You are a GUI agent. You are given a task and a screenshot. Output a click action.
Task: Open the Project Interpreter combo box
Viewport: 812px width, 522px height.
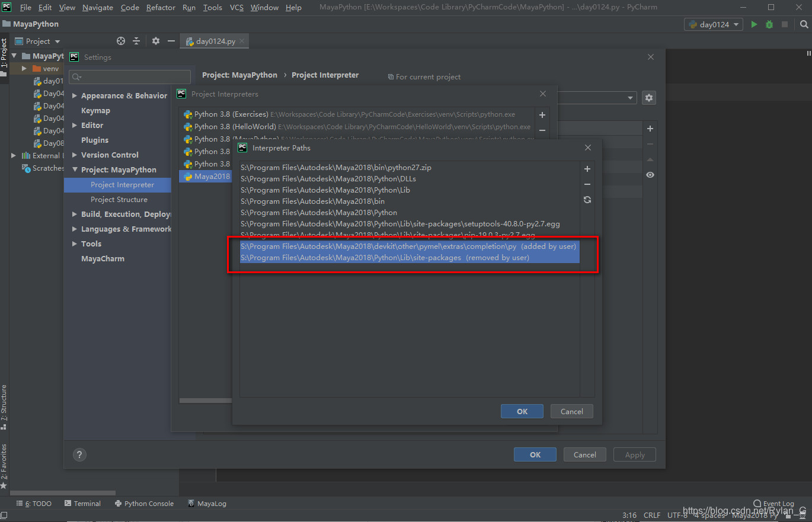[596, 98]
